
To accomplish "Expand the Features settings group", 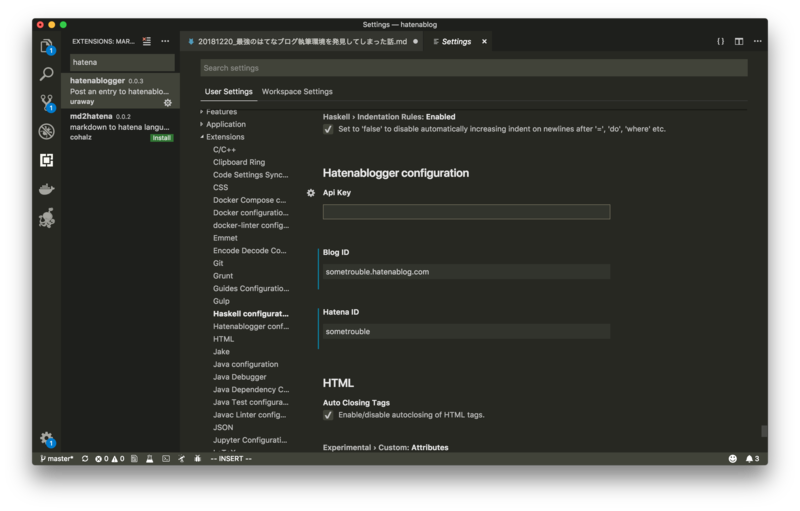I will [221, 112].
